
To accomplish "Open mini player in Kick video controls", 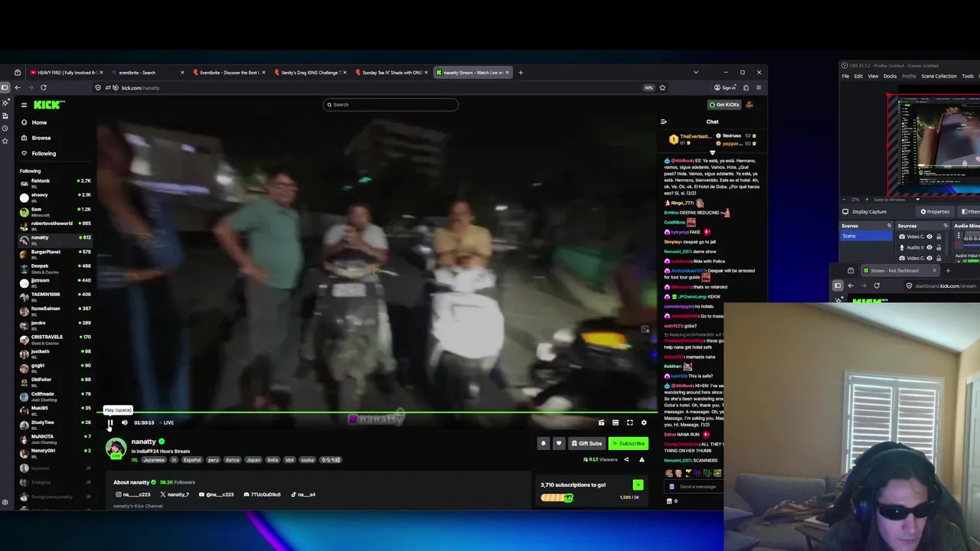I will pyautogui.click(x=601, y=422).
